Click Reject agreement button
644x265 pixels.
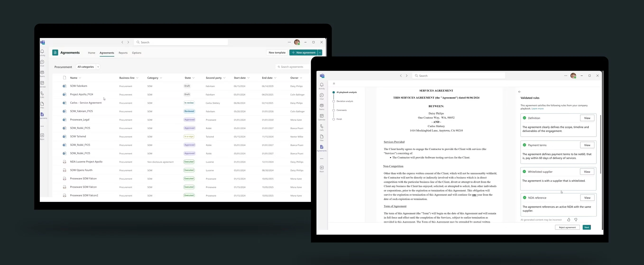[x=567, y=227]
